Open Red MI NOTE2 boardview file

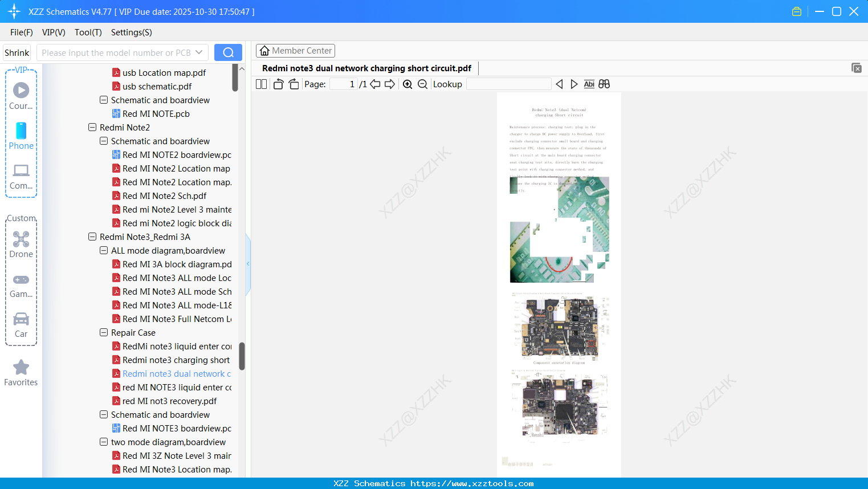pos(177,154)
